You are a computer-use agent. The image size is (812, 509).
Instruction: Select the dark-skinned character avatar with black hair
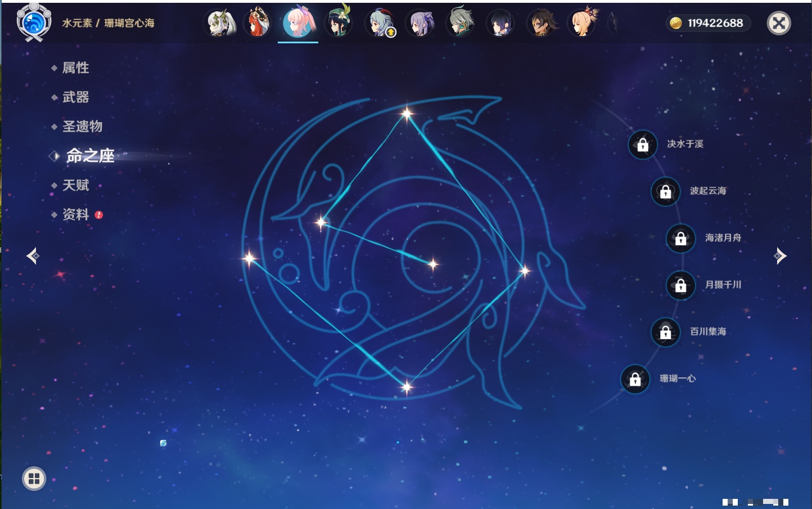pyautogui.click(x=541, y=23)
